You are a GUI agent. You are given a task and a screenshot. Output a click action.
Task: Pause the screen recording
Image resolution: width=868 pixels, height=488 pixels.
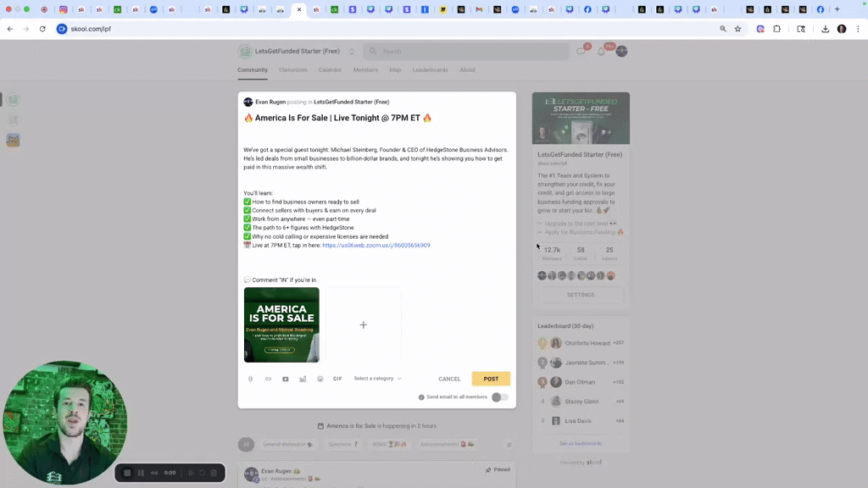142,473
